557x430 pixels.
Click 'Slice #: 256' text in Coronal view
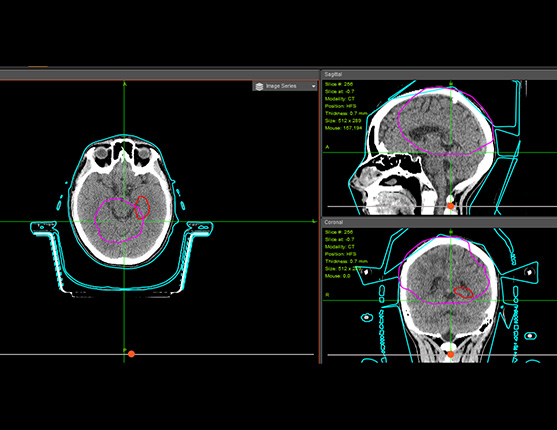pyautogui.click(x=339, y=232)
